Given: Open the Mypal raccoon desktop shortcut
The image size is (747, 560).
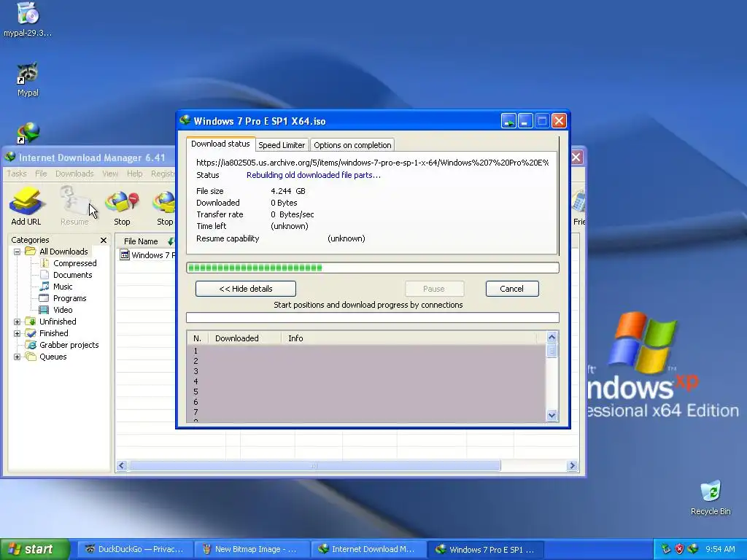Looking at the screenshot, I should [x=28, y=80].
